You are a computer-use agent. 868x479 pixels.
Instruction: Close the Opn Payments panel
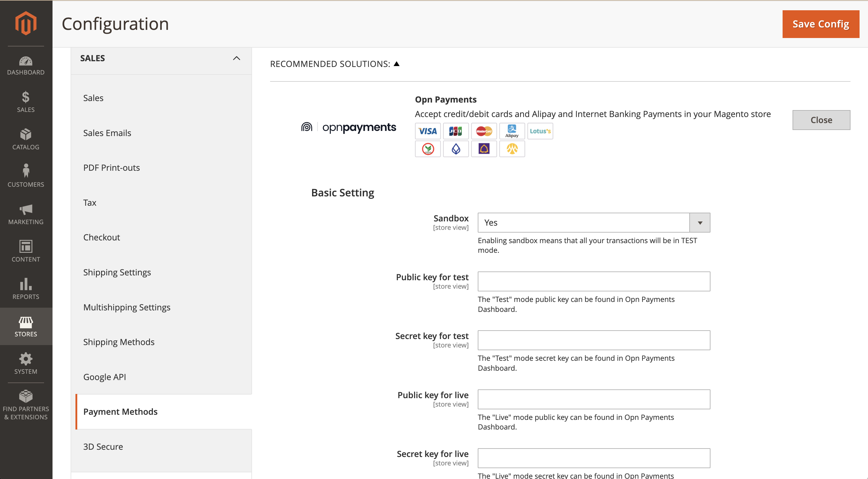pyautogui.click(x=821, y=120)
